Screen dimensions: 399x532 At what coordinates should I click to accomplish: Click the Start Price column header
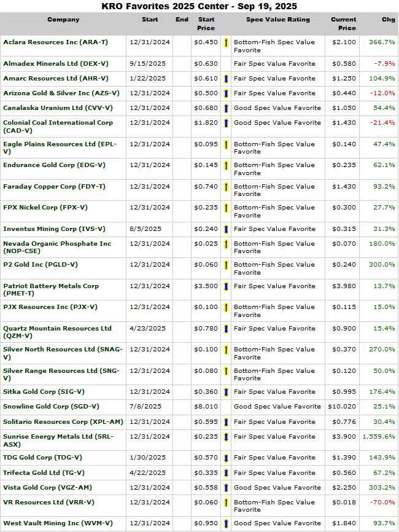pyautogui.click(x=206, y=24)
